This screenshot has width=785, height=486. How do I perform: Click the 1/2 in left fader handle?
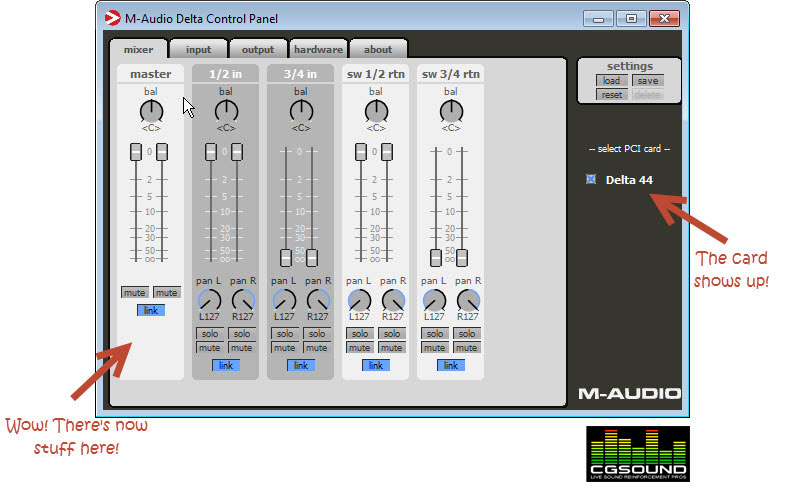tap(211, 152)
